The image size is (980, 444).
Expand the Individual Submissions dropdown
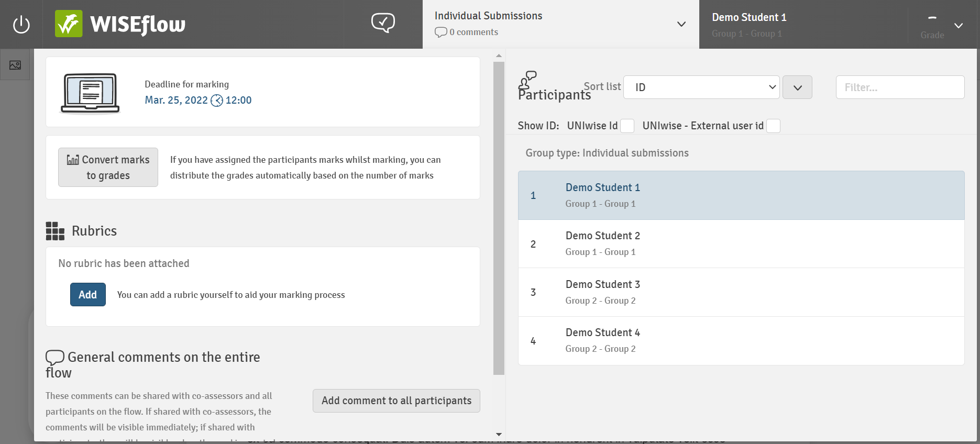[681, 24]
